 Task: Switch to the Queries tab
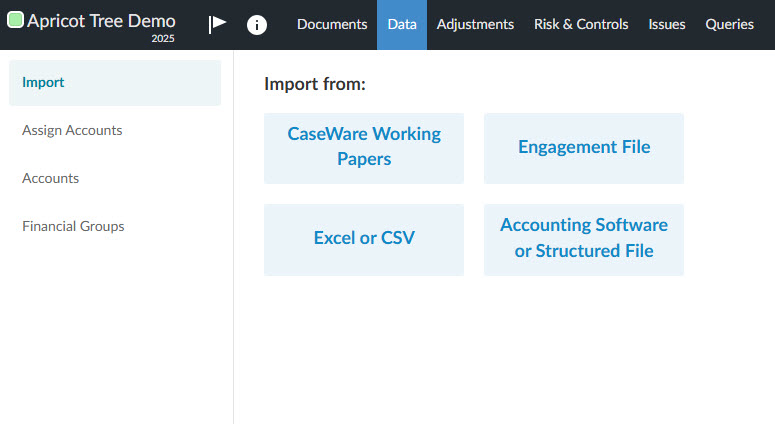(730, 24)
